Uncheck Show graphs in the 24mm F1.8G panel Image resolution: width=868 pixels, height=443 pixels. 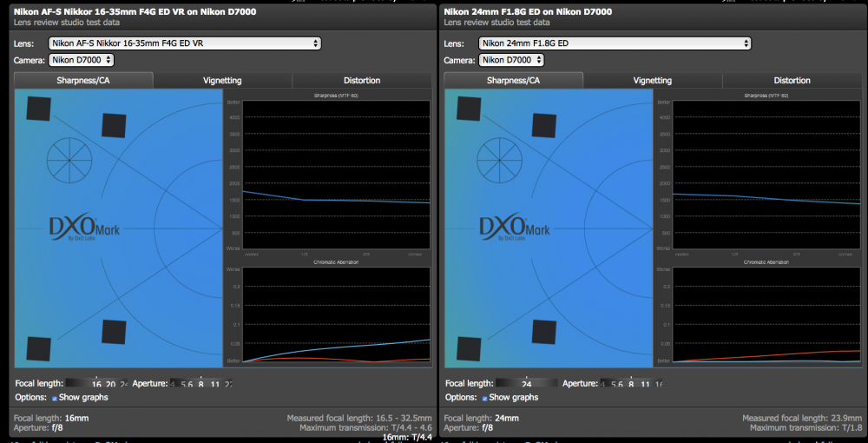485,398
